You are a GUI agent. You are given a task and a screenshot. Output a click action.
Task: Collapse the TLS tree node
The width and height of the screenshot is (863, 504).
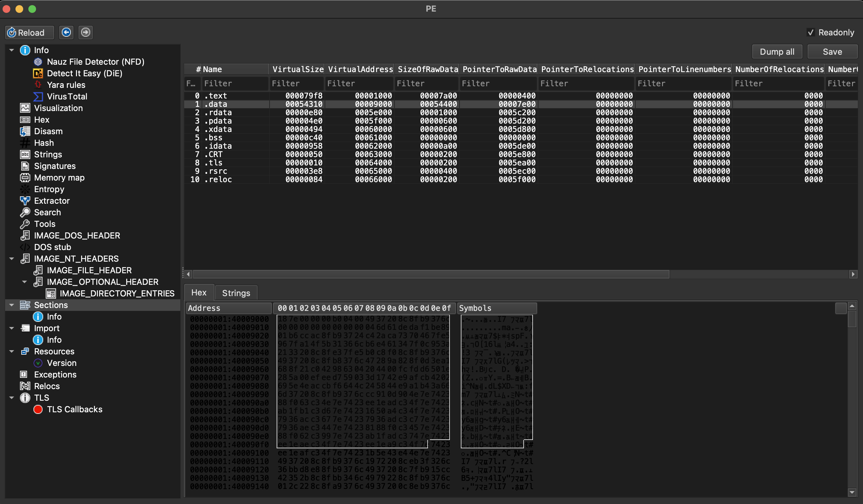[x=12, y=398]
